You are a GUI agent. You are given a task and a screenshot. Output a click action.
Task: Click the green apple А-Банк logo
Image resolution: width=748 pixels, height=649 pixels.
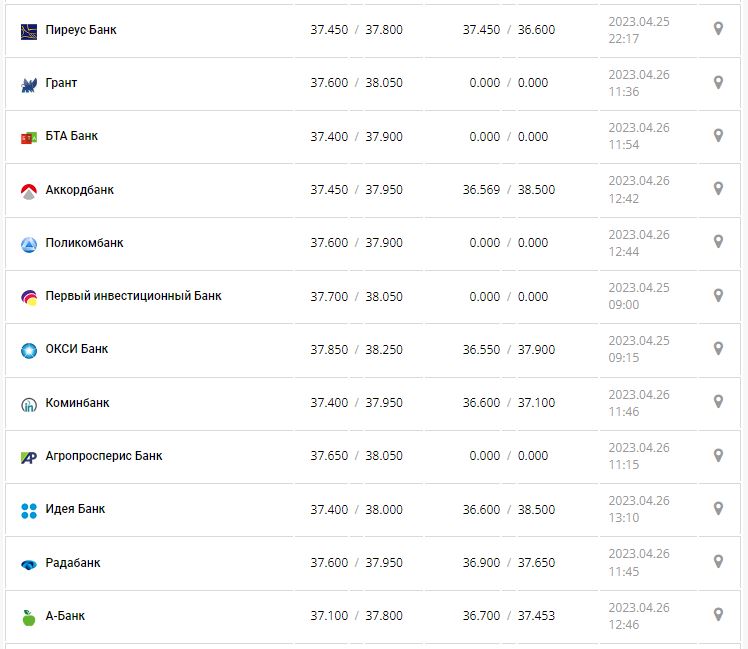(x=29, y=617)
